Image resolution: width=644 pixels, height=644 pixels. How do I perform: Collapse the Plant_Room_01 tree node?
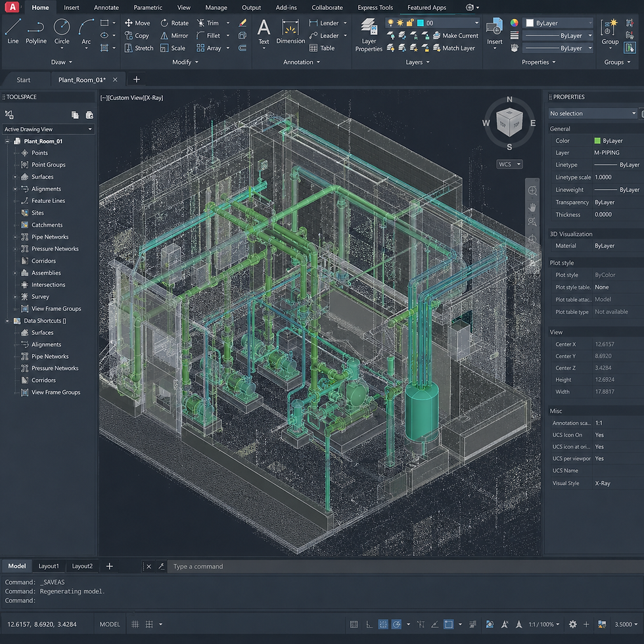pyautogui.click(x=7, y=141)
